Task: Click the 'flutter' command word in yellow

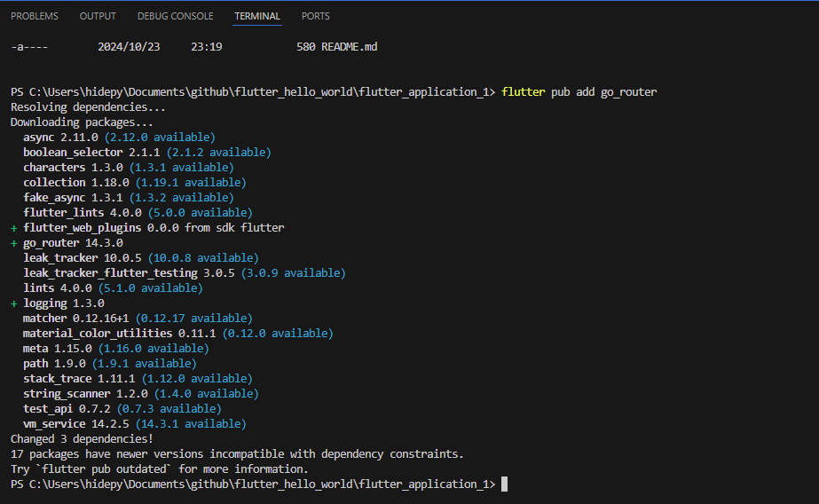Action: [x=523, y=92]
